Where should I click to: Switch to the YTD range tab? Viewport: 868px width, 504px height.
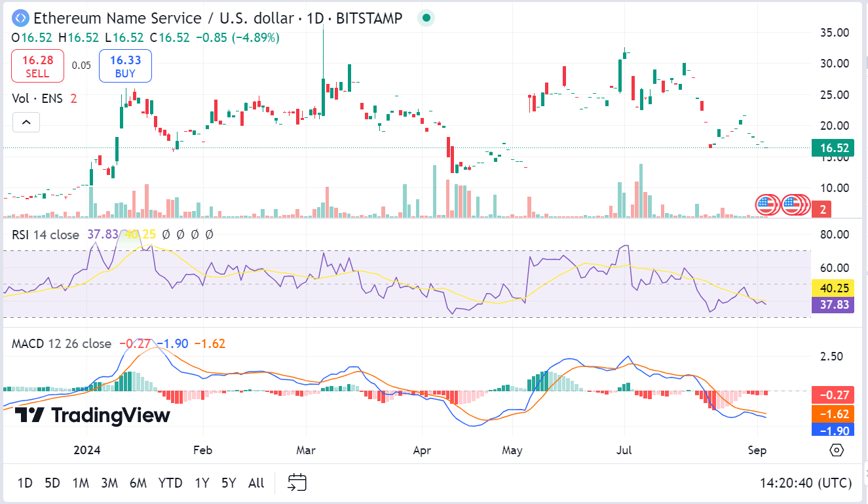click(x=170, y=482)
